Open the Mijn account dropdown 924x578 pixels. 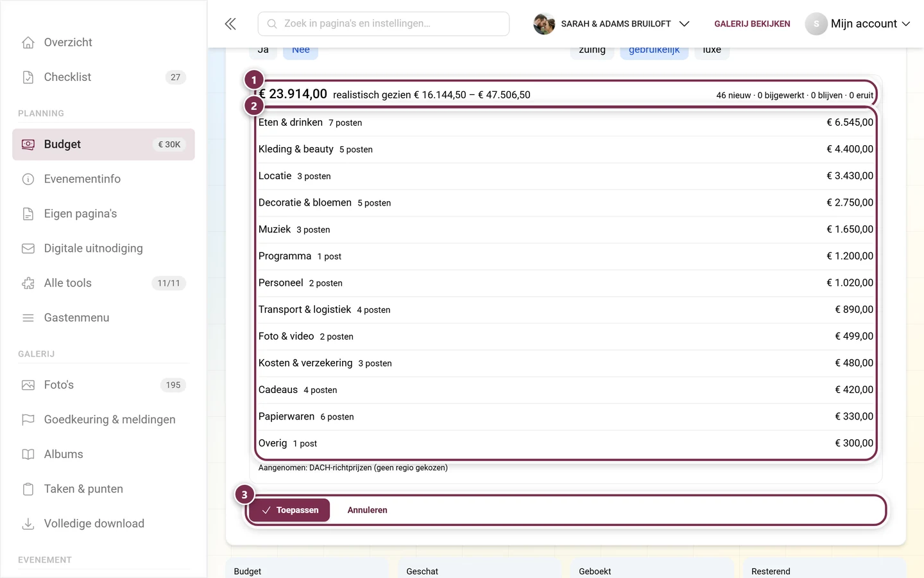(858, 24)
